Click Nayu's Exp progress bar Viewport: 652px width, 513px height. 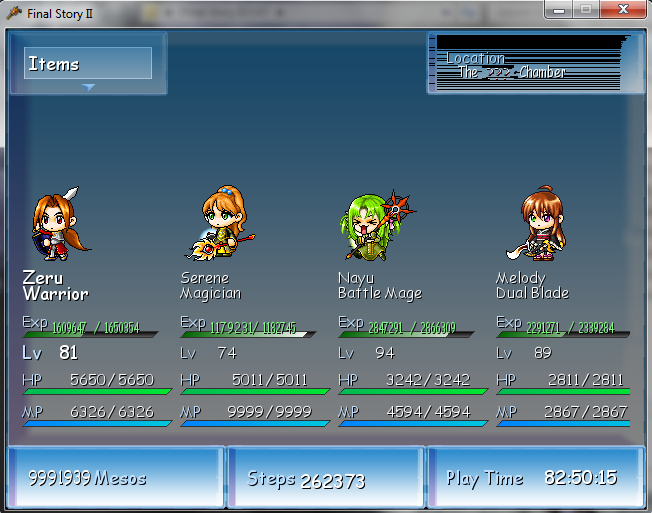pyautogui.click(x=406, y=334)
